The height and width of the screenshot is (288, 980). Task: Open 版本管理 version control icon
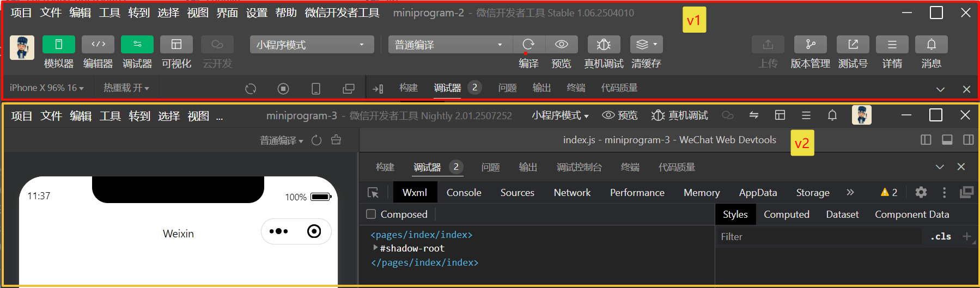pyautogui.click(x=810, y=45)
